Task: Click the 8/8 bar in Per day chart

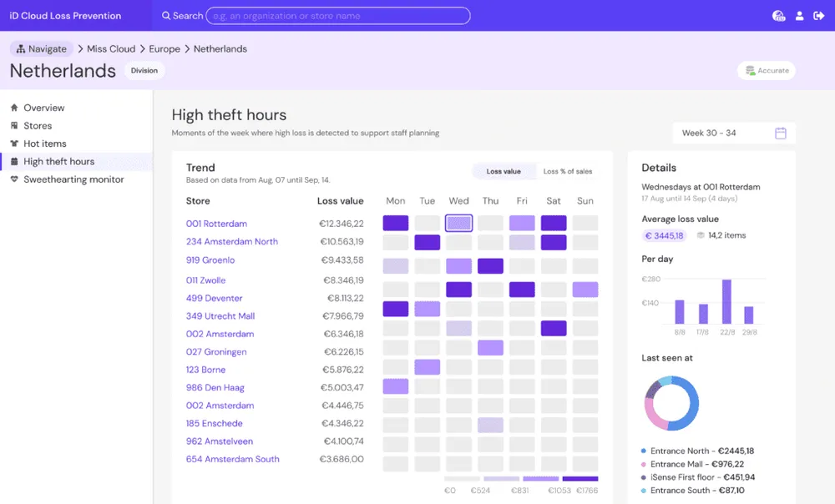Action: (x=680, y=312)
